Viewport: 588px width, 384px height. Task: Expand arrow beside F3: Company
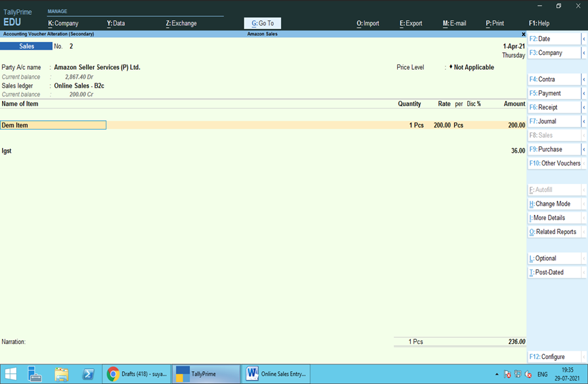tap(584, 53)
